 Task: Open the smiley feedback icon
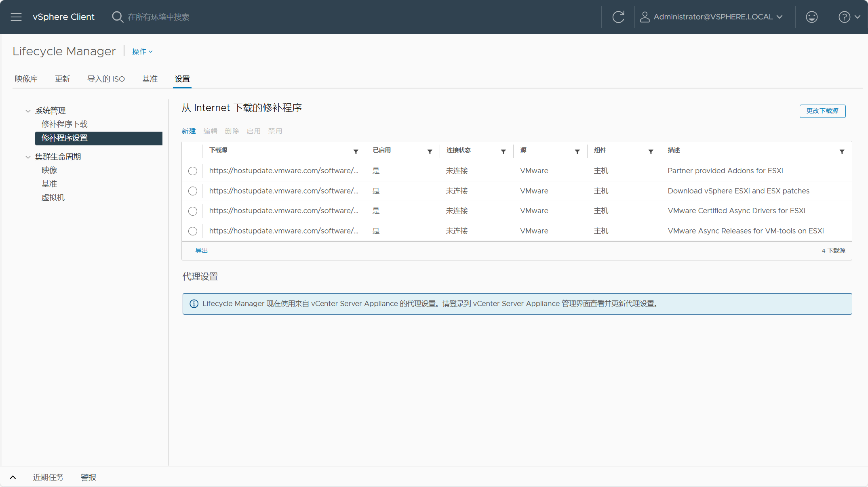pyautogui.click(x=812, y=17)
